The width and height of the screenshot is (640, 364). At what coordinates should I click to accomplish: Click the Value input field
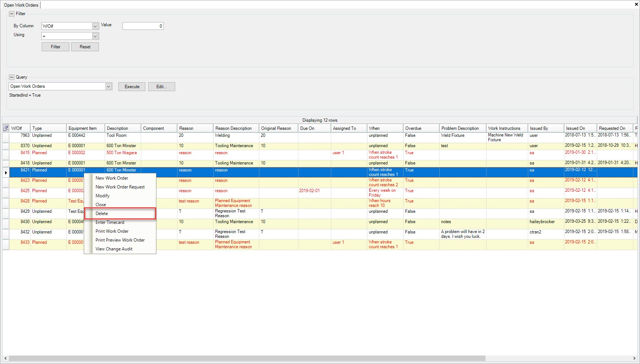(143, 26)
